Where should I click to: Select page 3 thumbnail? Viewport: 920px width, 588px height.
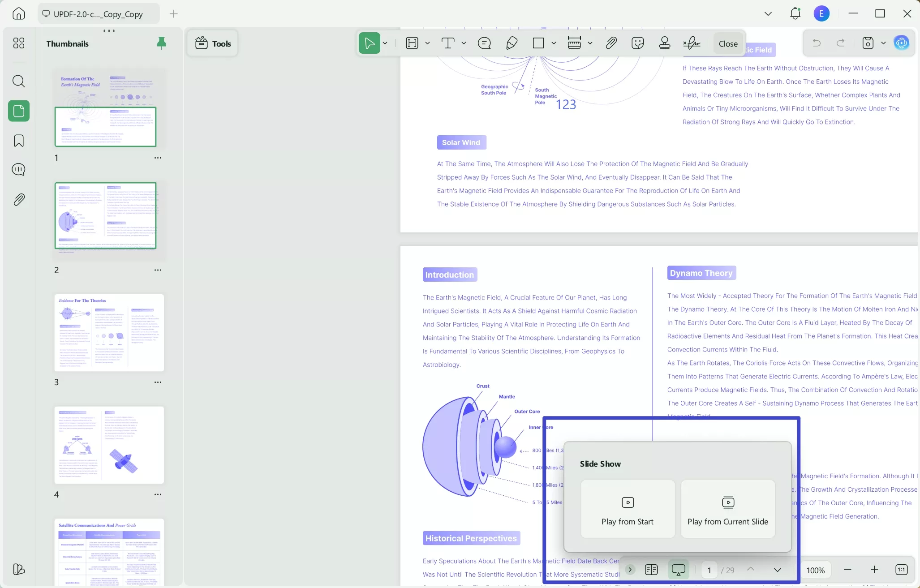click(x=109, y=332)
